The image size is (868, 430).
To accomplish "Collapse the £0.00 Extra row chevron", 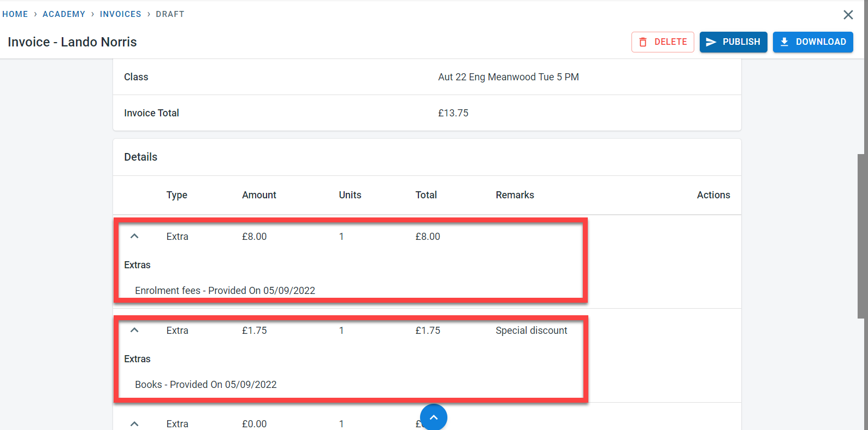I will 134,424.
